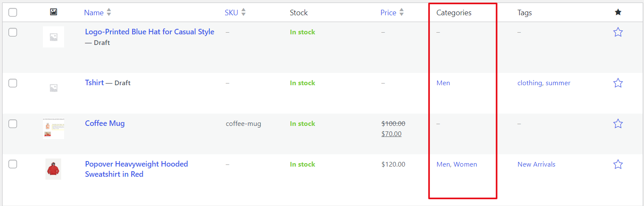Viewport: 644px width, 206px height.
Task: Open the Coffee Mug product thumbnail
Action: (x=54, y=128)
